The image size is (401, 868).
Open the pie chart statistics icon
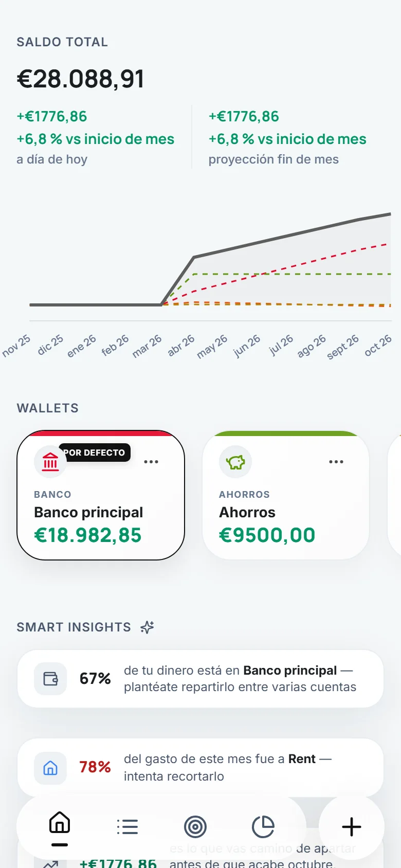tap(263, 827)
